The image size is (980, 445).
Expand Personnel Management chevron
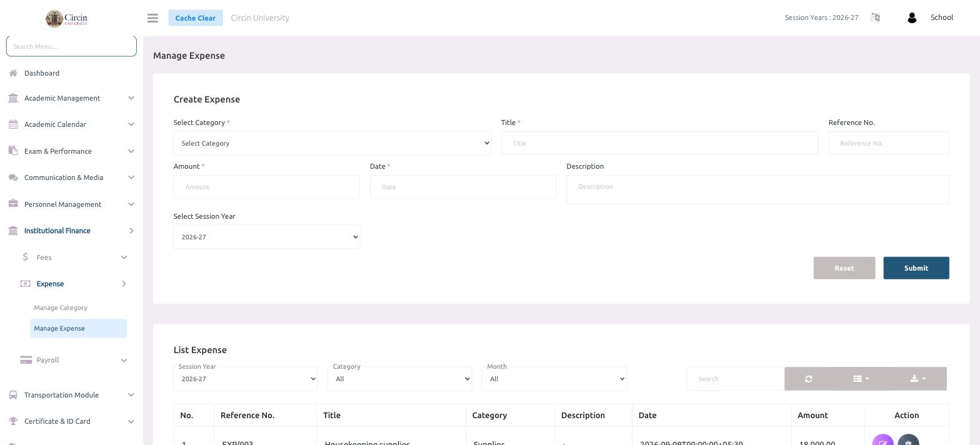point(131,204)
